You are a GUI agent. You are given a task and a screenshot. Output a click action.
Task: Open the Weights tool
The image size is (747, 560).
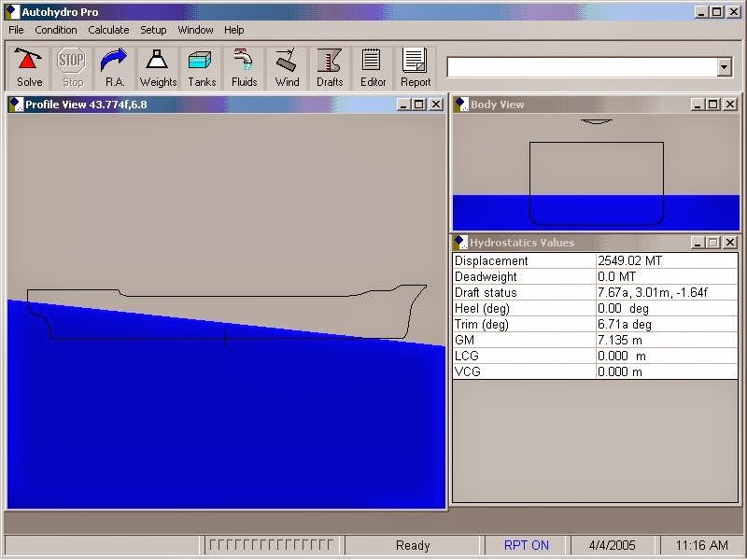pyautogui.click(x=158, y=65)
